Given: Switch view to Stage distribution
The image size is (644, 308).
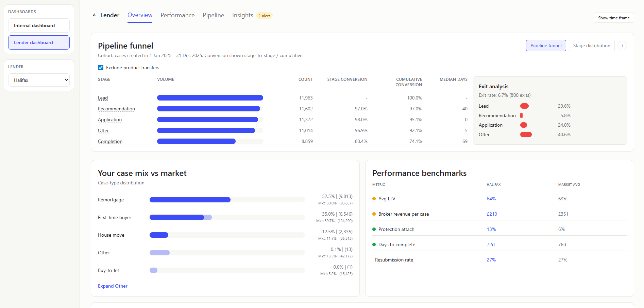Looking at the screenshot, I should (x=591, y=46).
